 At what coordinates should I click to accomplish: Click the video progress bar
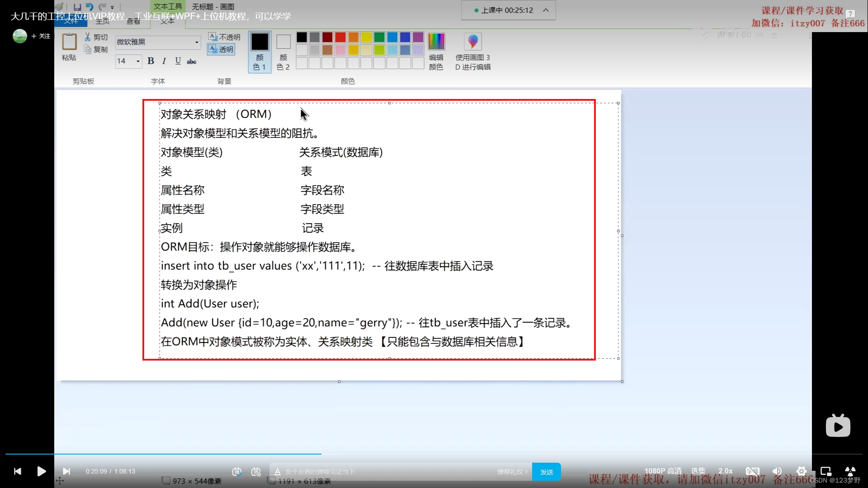click(x=434, y=454)
